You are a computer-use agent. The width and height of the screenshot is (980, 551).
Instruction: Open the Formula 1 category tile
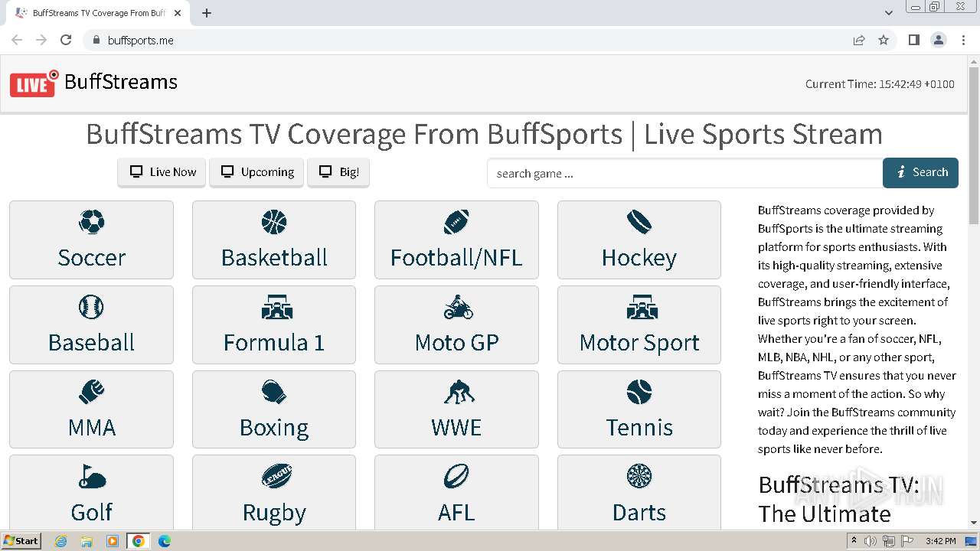coord(274,324)
